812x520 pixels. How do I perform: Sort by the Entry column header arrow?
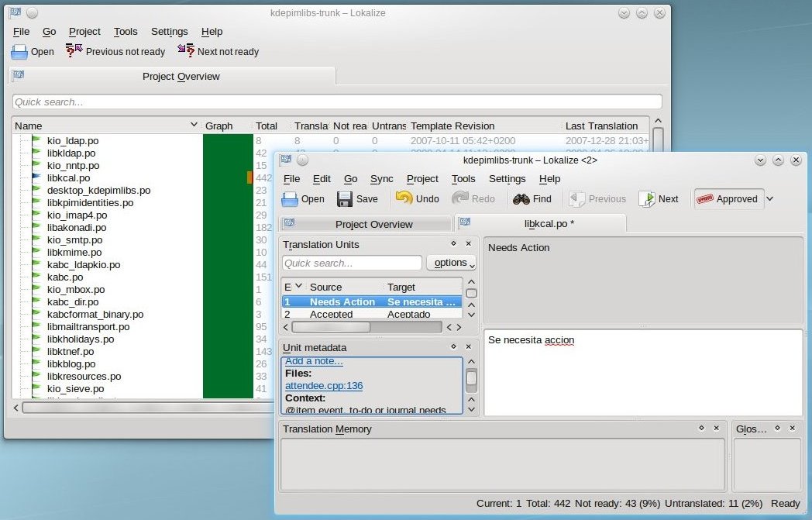pos(298,286)
